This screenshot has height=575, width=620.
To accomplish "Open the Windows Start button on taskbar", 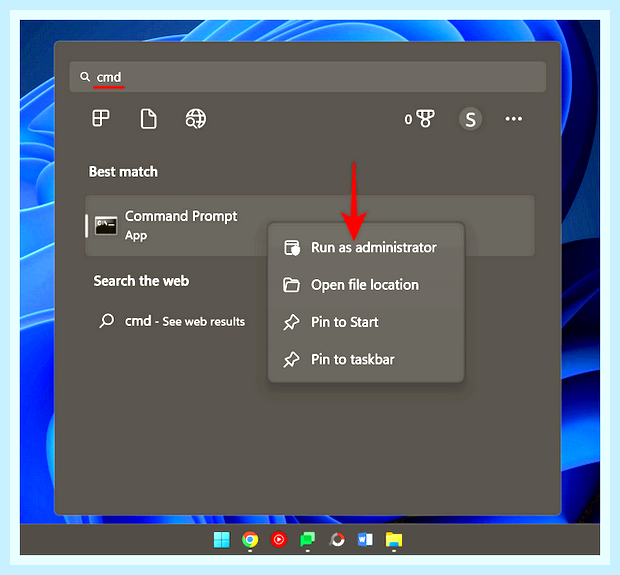I will pyautogui.click(x=221, y=539).
